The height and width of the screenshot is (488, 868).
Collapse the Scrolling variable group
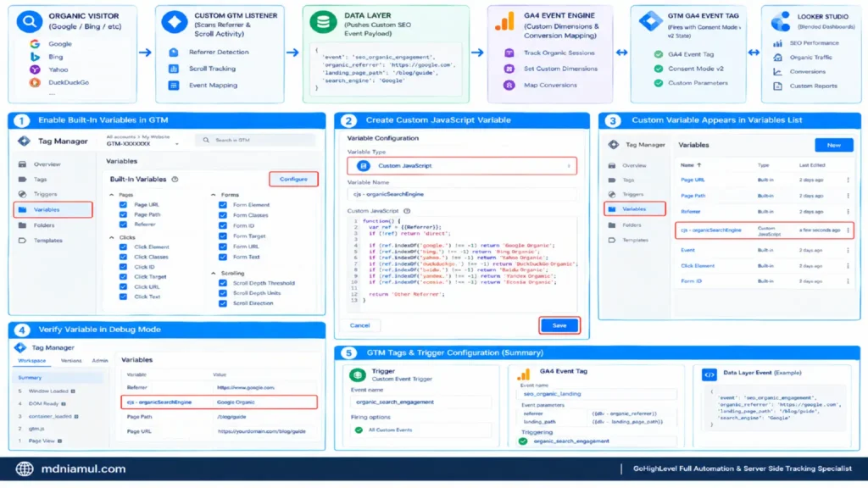[x=214, y=274]
